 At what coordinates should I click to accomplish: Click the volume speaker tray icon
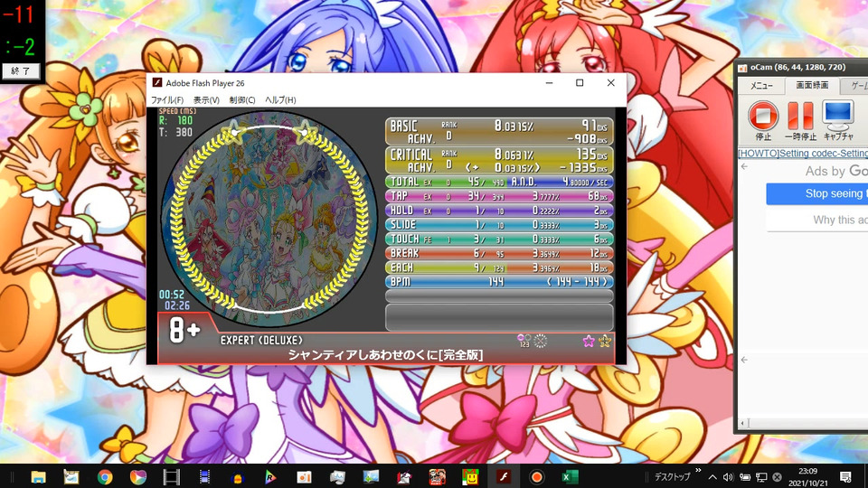click(728, 477)
